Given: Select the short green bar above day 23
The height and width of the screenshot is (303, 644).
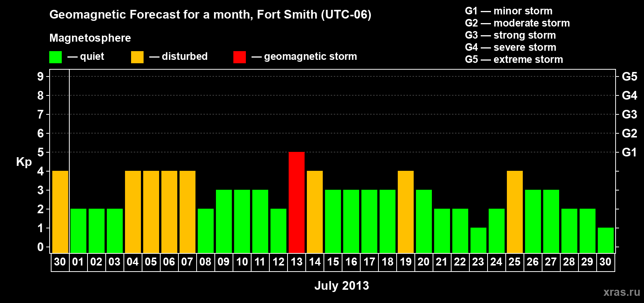Looking at the screenshot, I should click(x=478, y=240).
